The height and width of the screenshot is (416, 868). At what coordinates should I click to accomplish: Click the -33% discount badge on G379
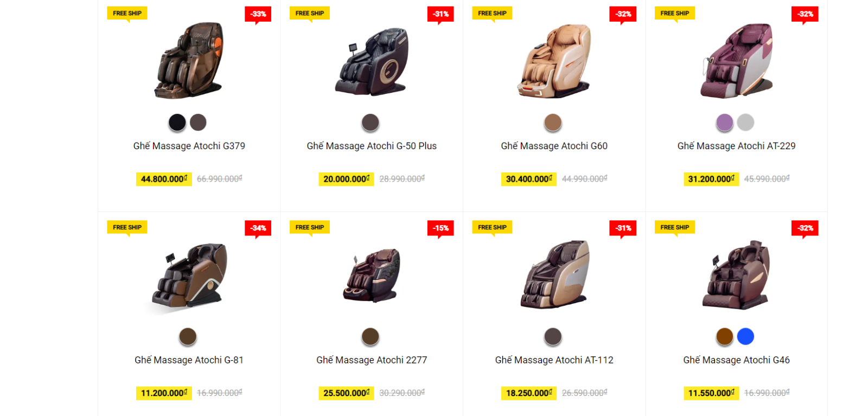pos(258,14)
